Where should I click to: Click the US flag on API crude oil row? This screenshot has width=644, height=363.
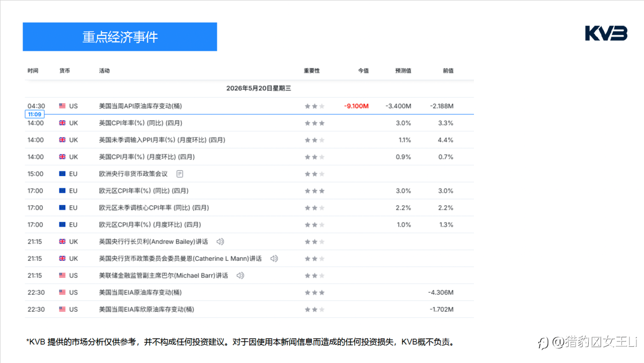62,106
